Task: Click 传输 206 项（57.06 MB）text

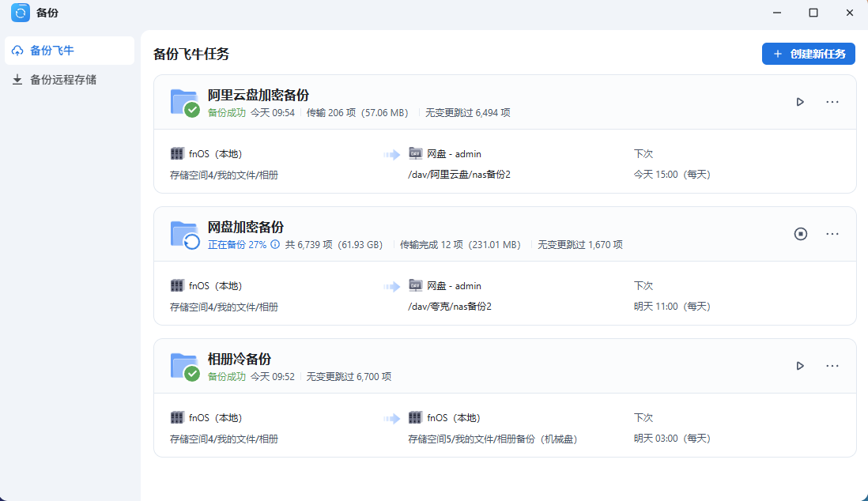Action: (x=357, y=112)
